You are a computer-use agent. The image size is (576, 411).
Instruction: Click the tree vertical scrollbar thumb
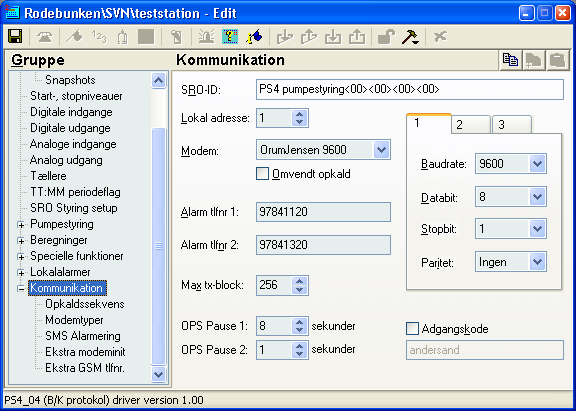point(158,246)
